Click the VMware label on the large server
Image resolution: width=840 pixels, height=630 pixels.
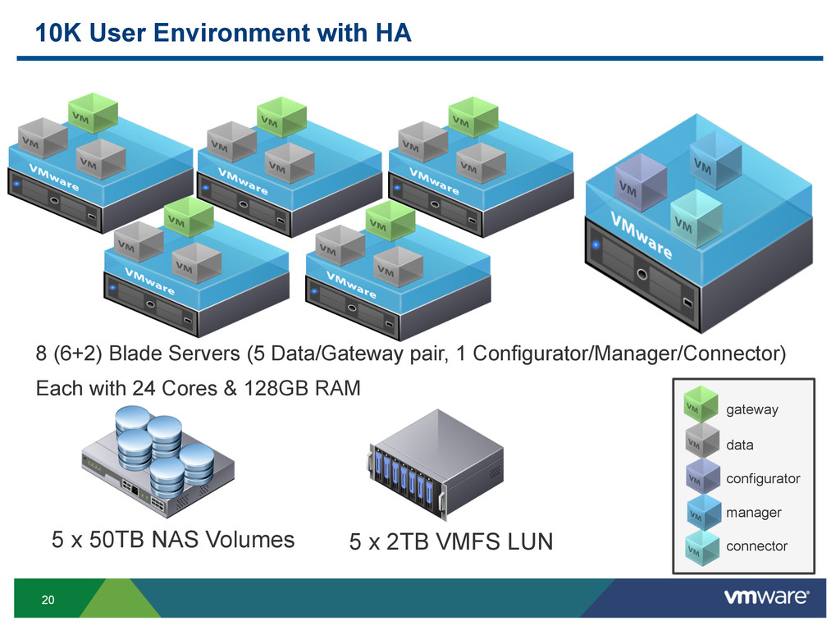641,235
